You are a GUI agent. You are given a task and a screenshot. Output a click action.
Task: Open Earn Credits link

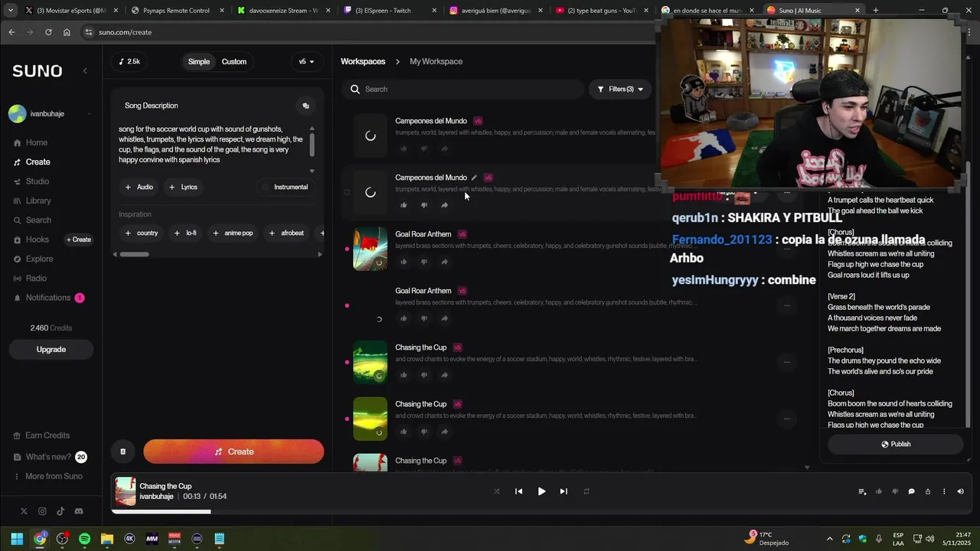coord(47,435)
